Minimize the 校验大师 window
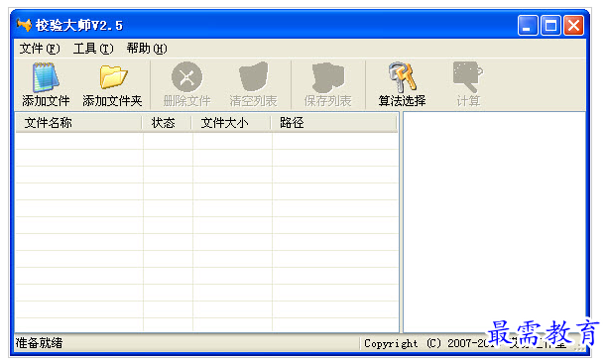Viewport: 608px width, 364px height. coord(528,26)
